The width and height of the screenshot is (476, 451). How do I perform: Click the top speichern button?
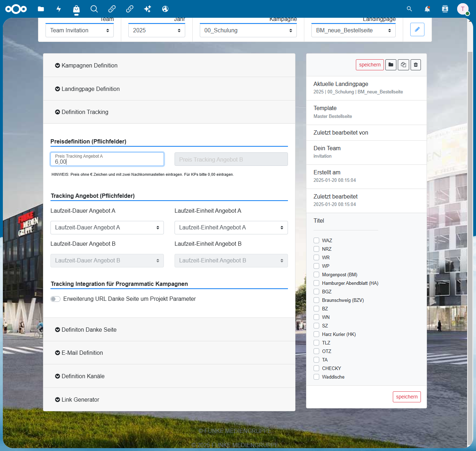pyautogui.click(x=370, y=65)
